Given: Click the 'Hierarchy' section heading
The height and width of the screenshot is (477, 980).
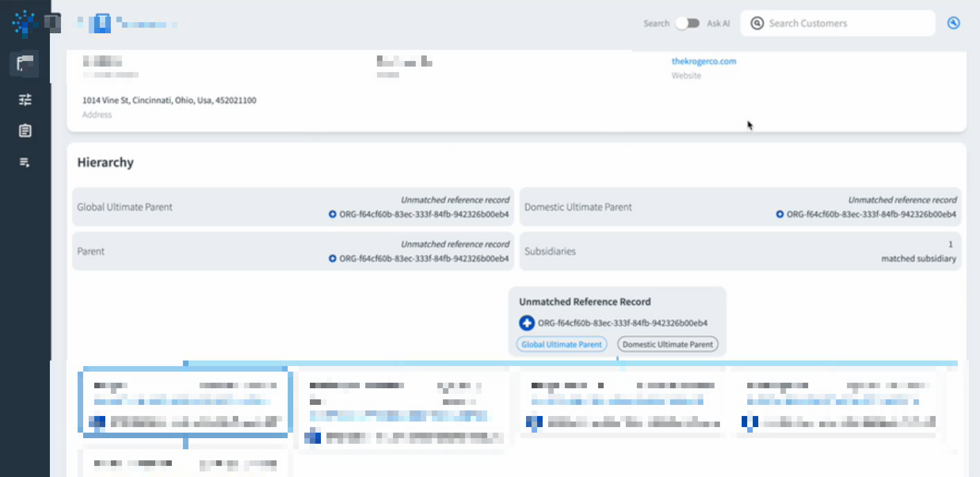Looking at the screenshot, I should click(x=105, y=163).
